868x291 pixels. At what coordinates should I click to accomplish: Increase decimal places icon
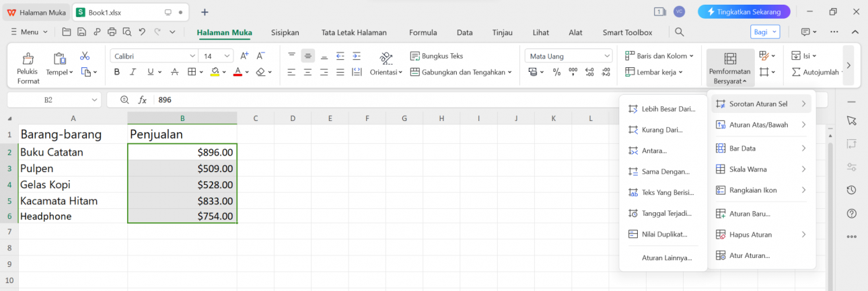pyautogui.click(x=589, y=72)
